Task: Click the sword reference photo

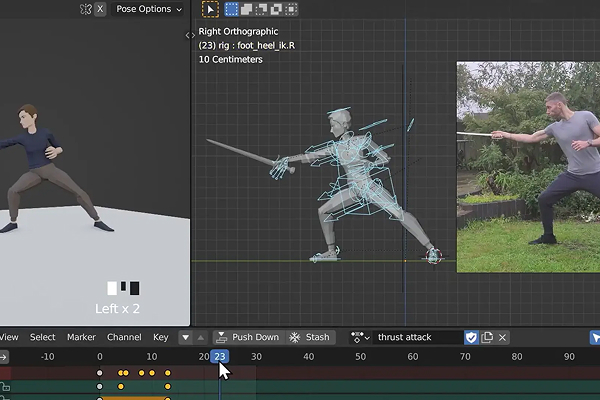Action: [x=528, y=165]
